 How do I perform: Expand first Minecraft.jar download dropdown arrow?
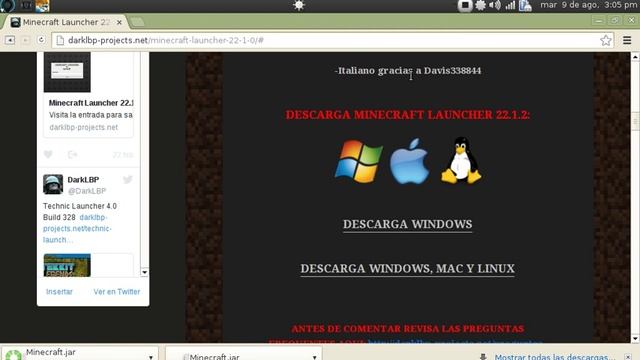(x=151, y=357)
